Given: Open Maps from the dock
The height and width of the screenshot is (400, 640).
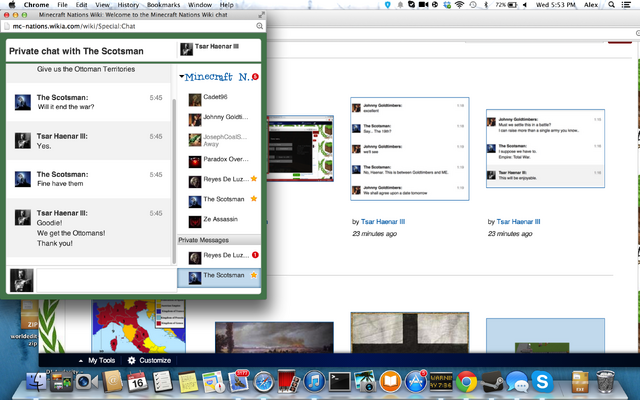Looking at the screenshot, I should (x=213, y=382).
